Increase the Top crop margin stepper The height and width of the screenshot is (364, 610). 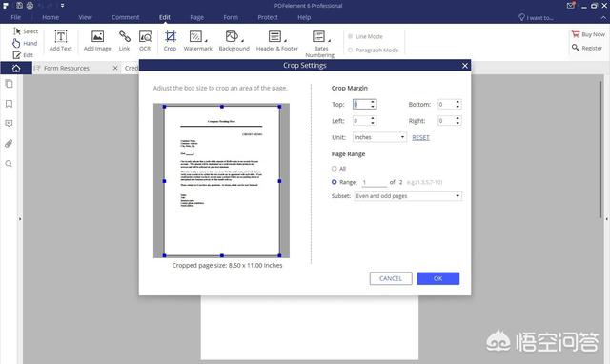tap(373, 102)
